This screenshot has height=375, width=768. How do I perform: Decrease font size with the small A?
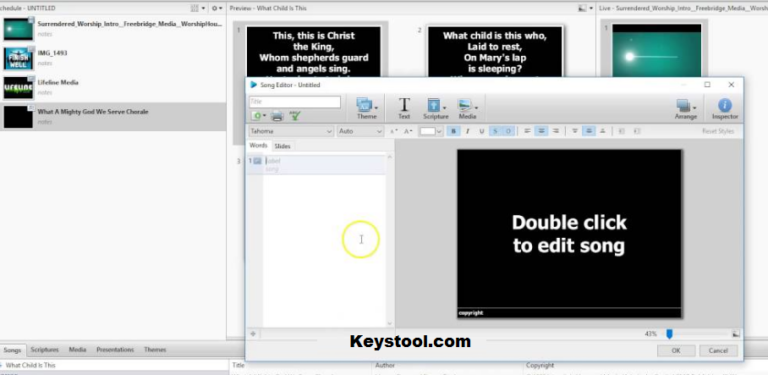[x=393, y=131]
